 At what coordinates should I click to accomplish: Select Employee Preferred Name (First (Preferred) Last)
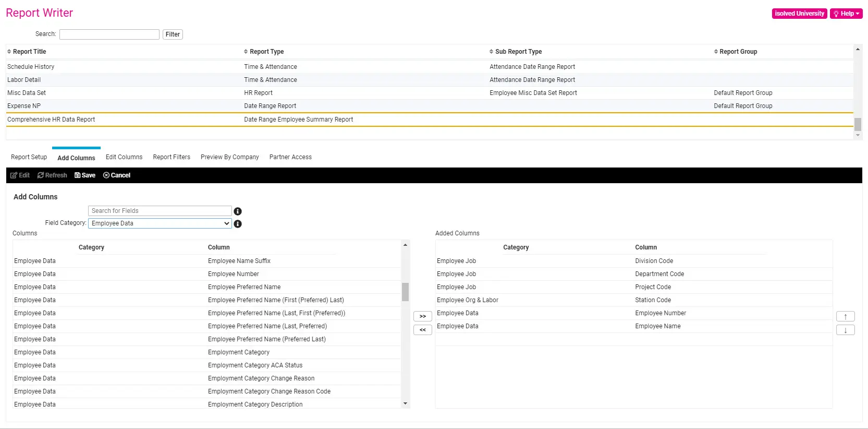pyautogui.click(x=207, y=300)
